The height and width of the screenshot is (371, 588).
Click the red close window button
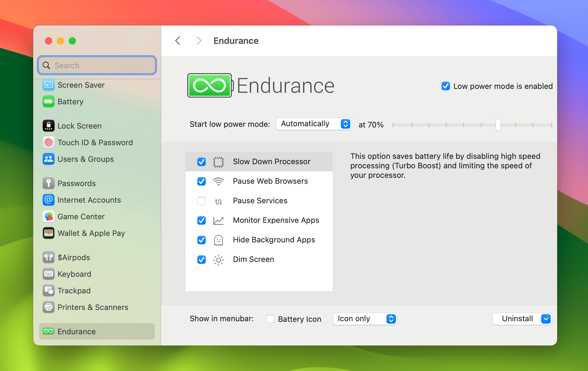[49, 41]
